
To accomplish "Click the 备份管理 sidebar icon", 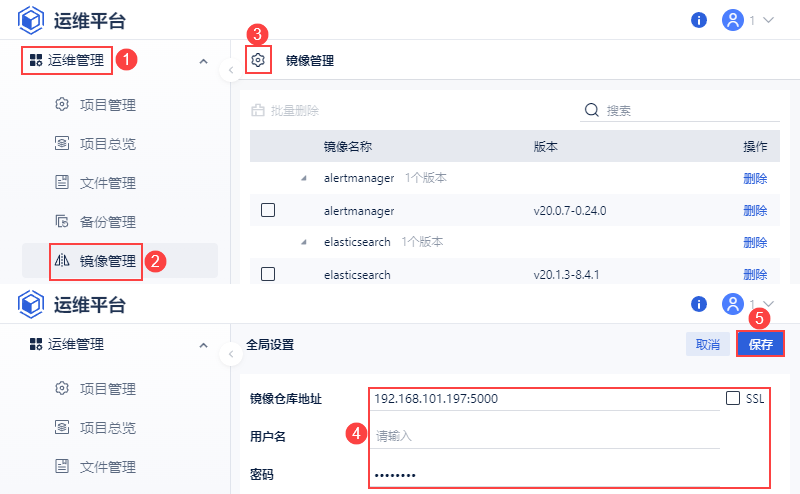I will pos(62,222).
